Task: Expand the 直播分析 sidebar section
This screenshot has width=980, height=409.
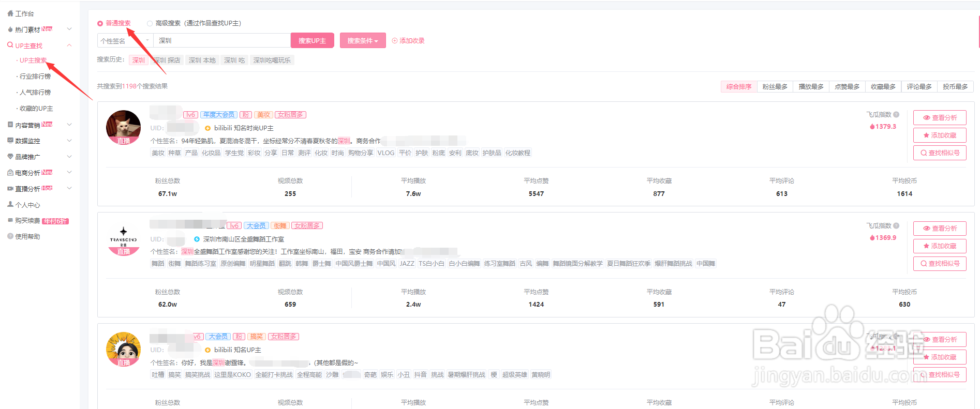Action: [x=69, y=188]
